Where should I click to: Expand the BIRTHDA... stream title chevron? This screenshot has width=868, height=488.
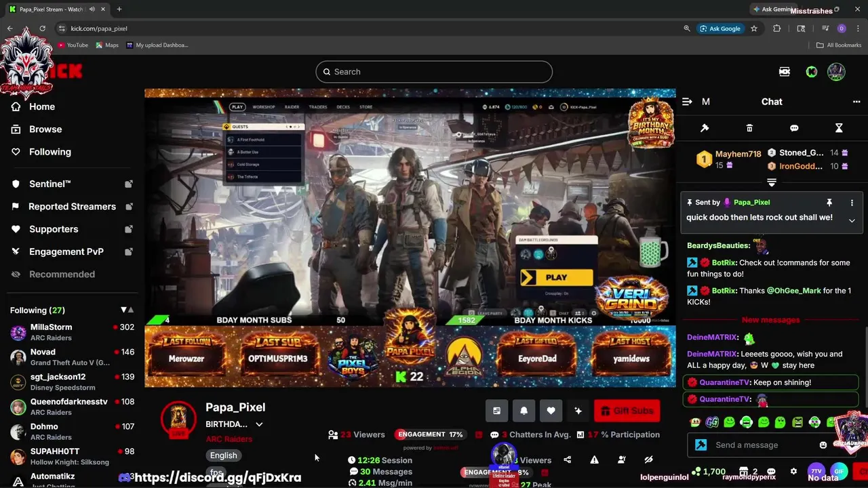click(259, 424)
